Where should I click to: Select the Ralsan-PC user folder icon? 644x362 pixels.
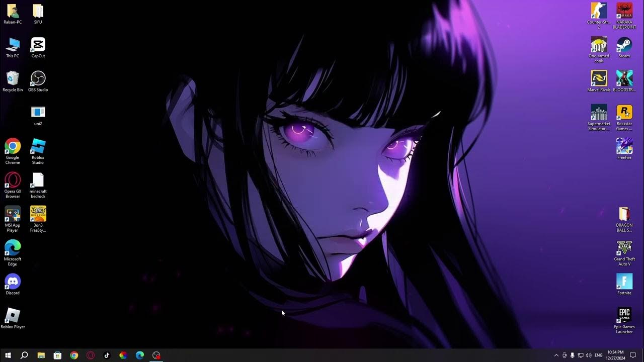(13, 14)
